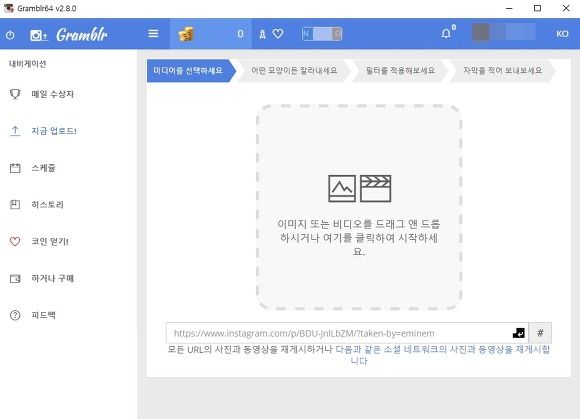This screenshot has height=419, width=580.
Task: Click the hashtag # button
Action: click(x=540, y=333)
